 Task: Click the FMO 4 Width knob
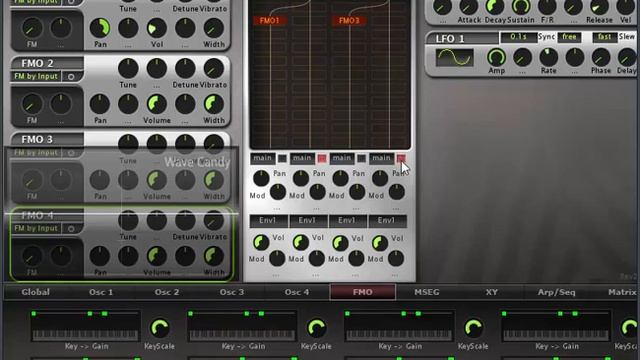coord(213,256)
